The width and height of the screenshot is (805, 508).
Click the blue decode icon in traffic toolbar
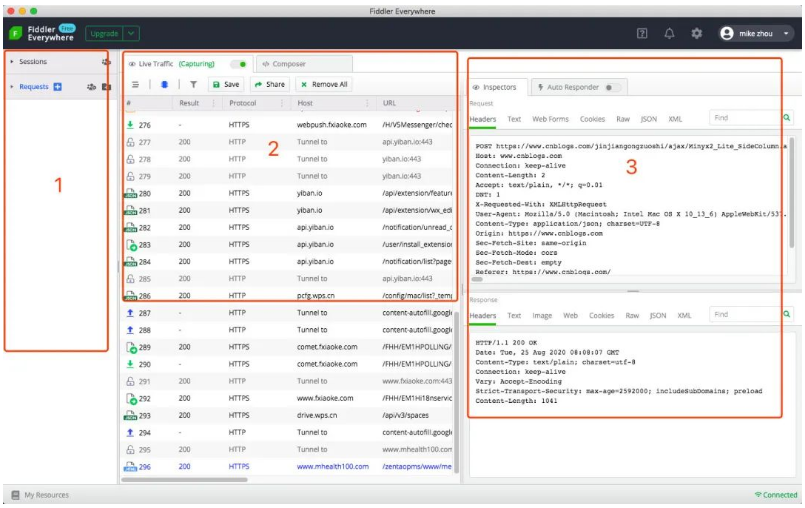164,85
